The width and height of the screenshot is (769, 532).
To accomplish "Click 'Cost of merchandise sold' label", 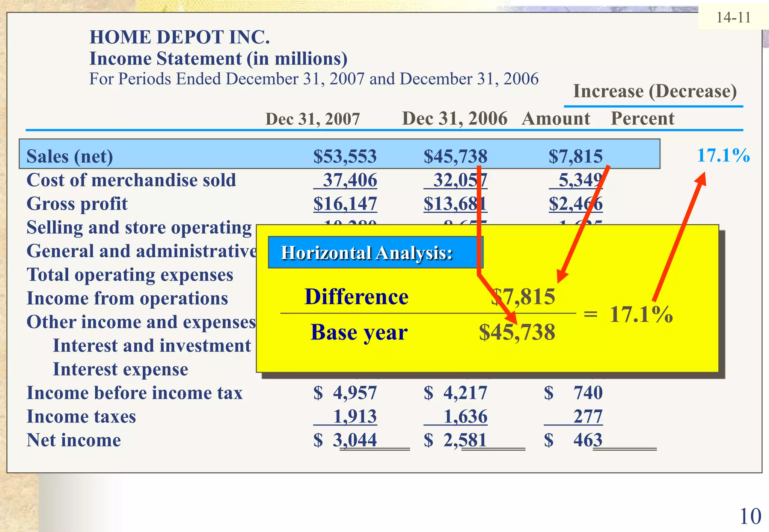I will click(x=131, y=180).
